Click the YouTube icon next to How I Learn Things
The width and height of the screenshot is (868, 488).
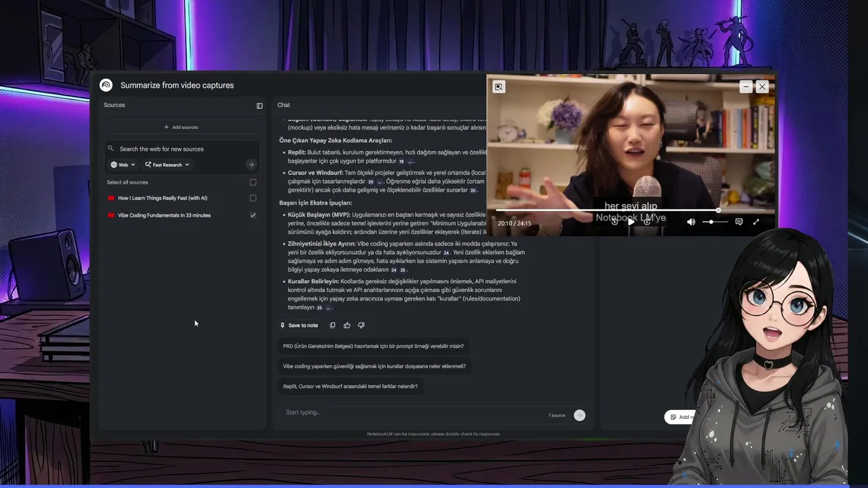pyautogui.click(x=111, y=198)
